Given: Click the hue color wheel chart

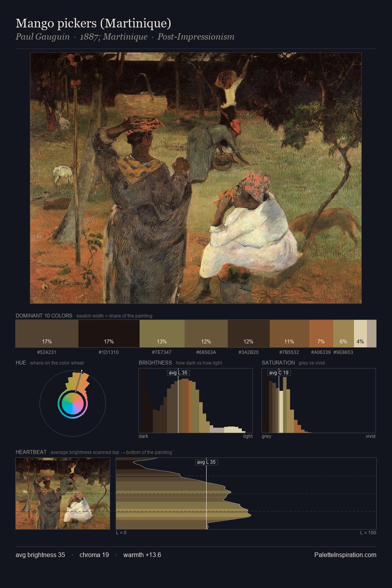Looking at the screenshot, I should [73, 403].
